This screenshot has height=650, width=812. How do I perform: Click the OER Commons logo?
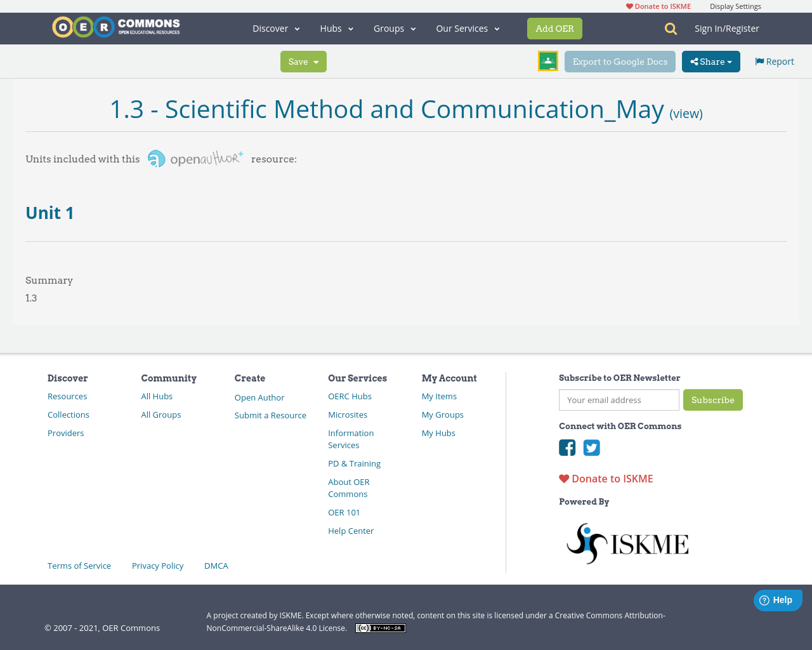115,27
